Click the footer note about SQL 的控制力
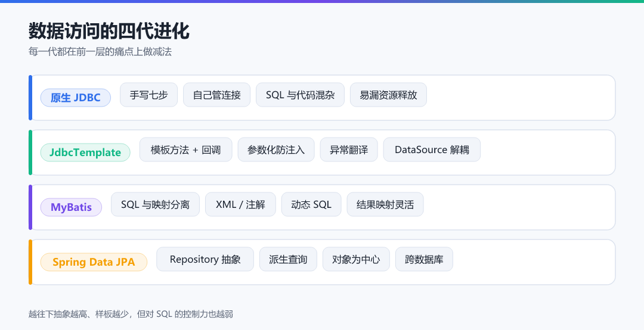The image size is (644, 330). point(131,314)
